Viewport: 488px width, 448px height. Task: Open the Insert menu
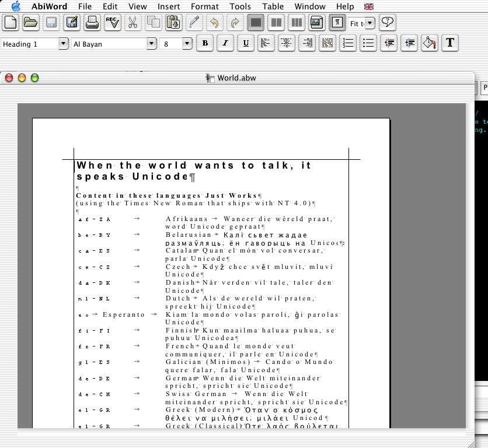pos(169,6)
